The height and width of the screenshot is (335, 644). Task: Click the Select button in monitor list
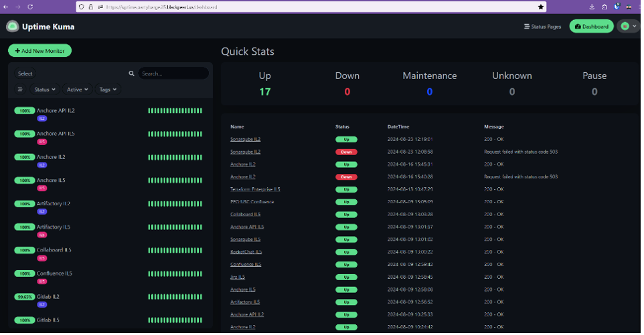click(x=25, y=74)
